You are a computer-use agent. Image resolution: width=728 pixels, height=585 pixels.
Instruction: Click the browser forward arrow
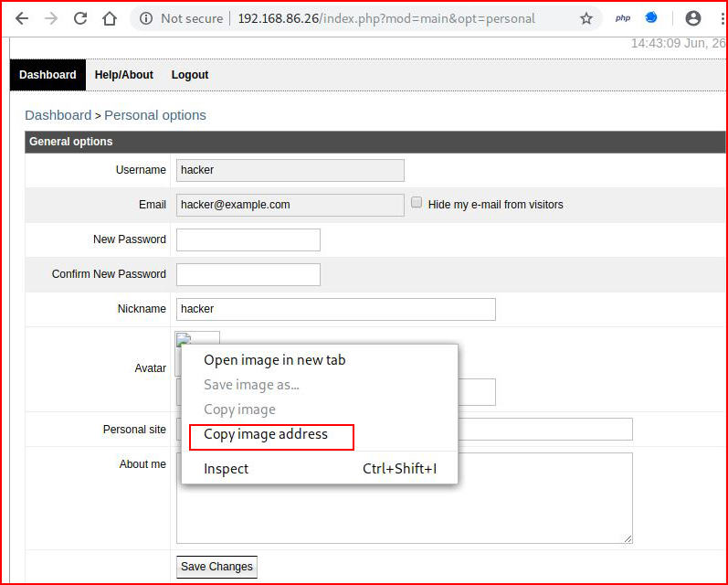point(51,18)
